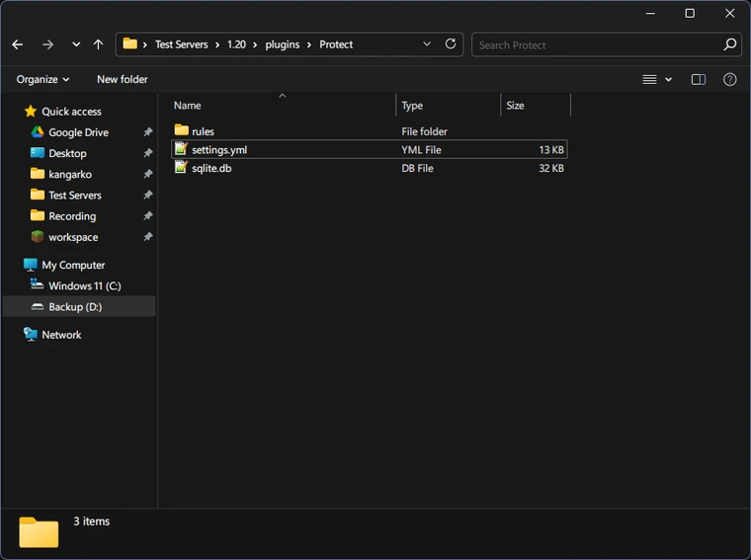
Task: Click the large folder thumbnail in details pane
Action: pyautogui.click(x=39, y=531)
